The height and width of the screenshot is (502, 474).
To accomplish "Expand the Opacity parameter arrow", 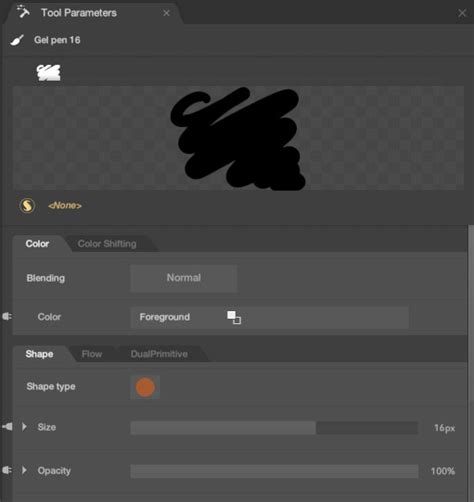I will pos(24,470).
